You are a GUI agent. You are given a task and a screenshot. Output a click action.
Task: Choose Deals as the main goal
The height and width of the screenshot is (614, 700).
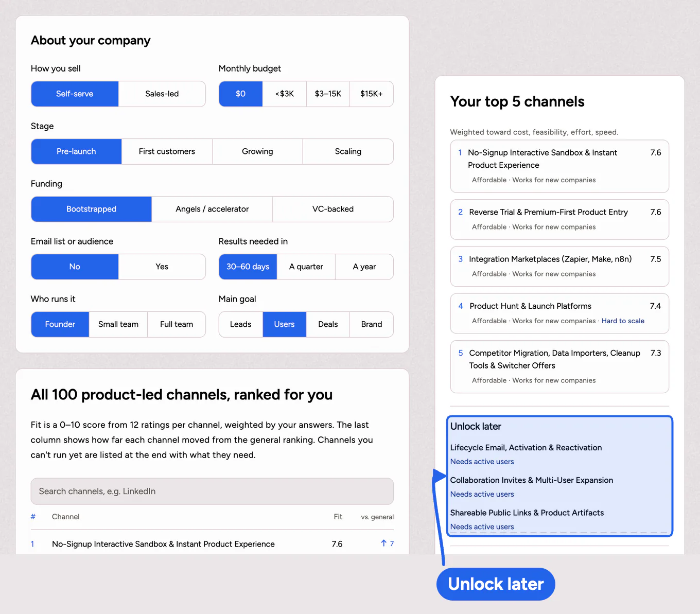[328, 324]
